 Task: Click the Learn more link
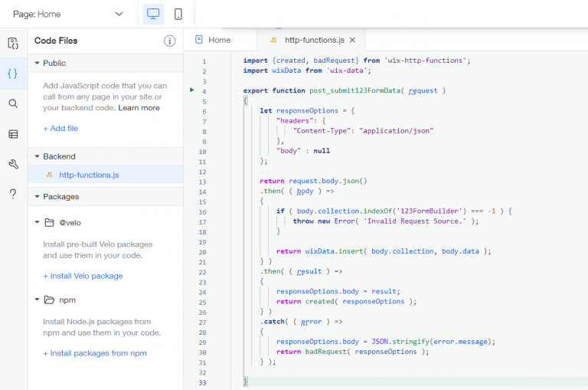tap(139, 108)
